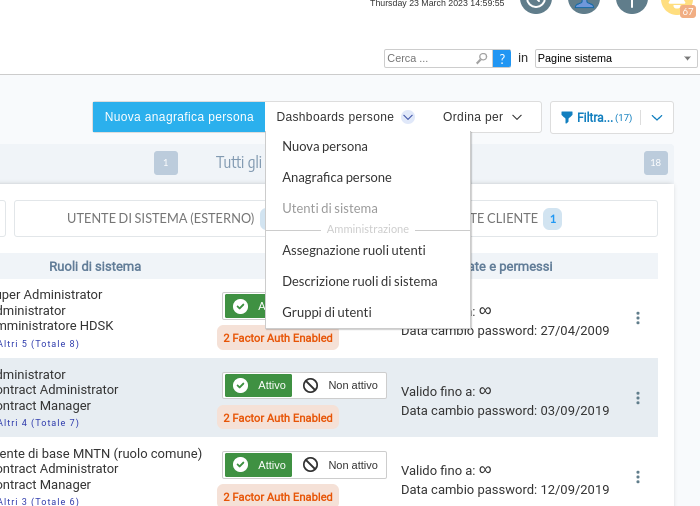This screenshot has width=700, height=506.
Task: Open the Pagine sistema dropdown
Action: pyautogui.click(x=615, y=59)
